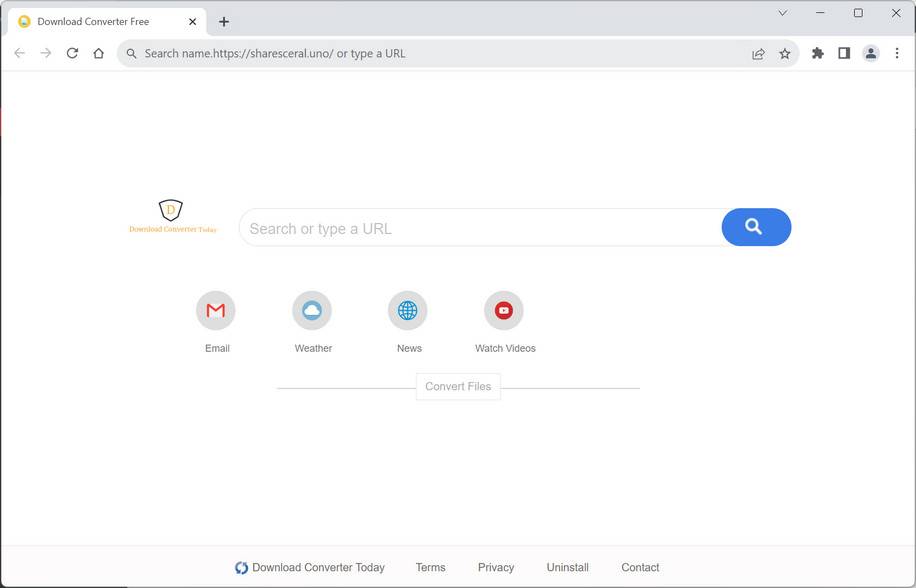Screen dimensions: 916x588
Task: Open the profile avatar icon
Action: [x=869, y=53]
